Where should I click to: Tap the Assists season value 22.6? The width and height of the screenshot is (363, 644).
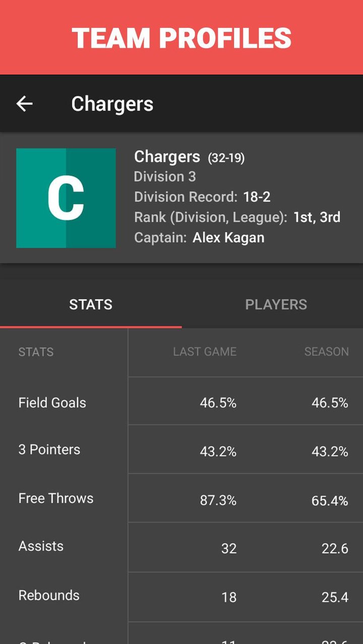point(335,548)
